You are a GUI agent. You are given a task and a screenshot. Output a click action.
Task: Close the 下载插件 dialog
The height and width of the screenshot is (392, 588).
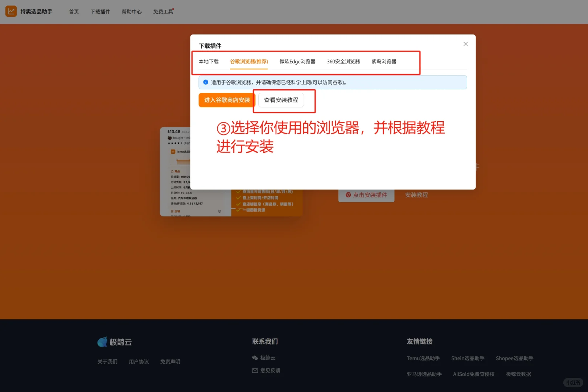(x=465, y=44)
